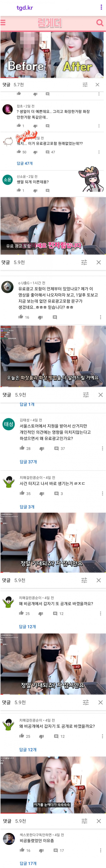Close the 댓글 5.7천 comments panel

98,85
